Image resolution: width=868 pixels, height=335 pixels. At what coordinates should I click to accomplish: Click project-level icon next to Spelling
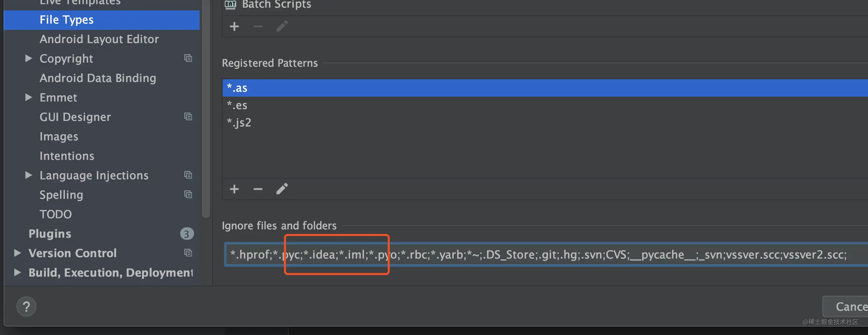click(188, 195)
